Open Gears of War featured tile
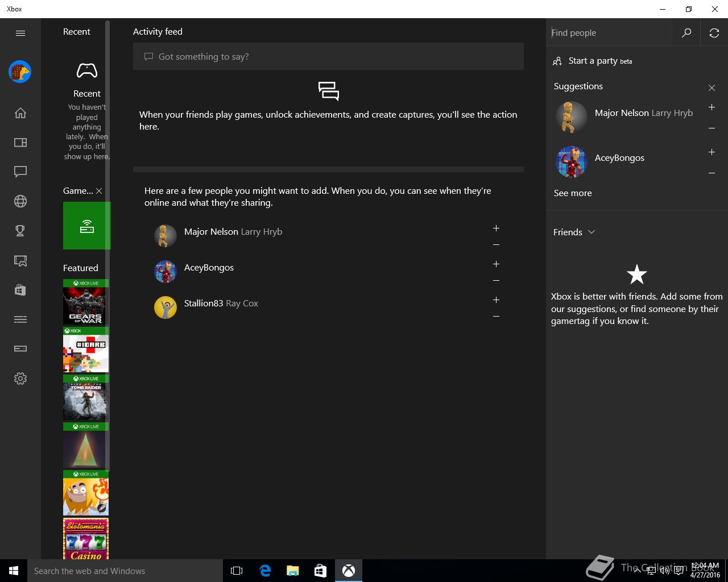 coord(86,302)
